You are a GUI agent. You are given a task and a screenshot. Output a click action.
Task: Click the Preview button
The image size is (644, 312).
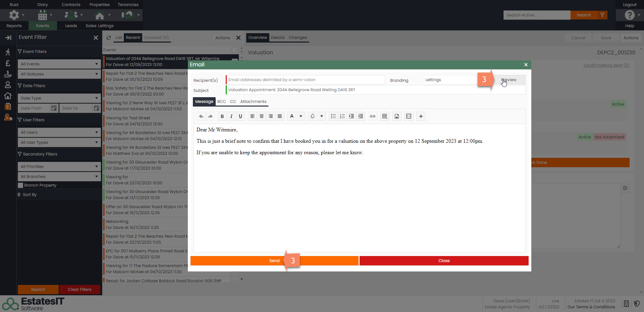click(x=508, y=80)
